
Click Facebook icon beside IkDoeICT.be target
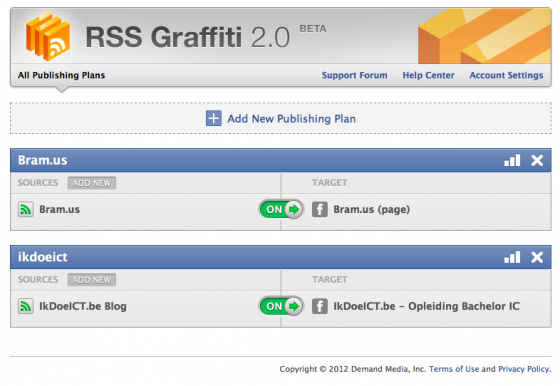pos(320,306)
